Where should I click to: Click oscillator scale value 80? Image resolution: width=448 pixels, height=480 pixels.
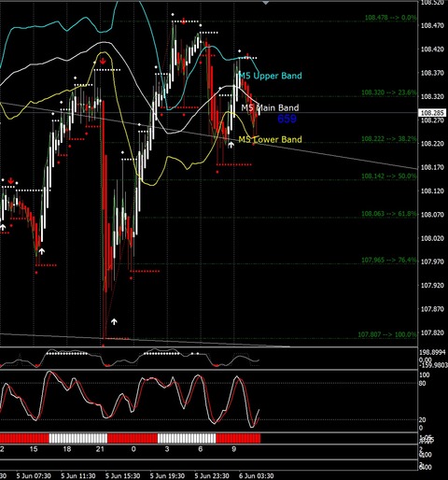pos(423,383)
